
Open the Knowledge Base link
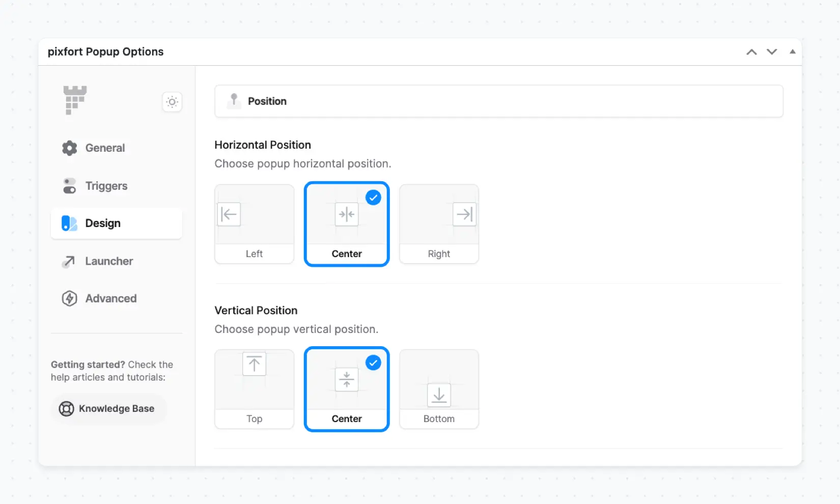[x=116, y=409]
